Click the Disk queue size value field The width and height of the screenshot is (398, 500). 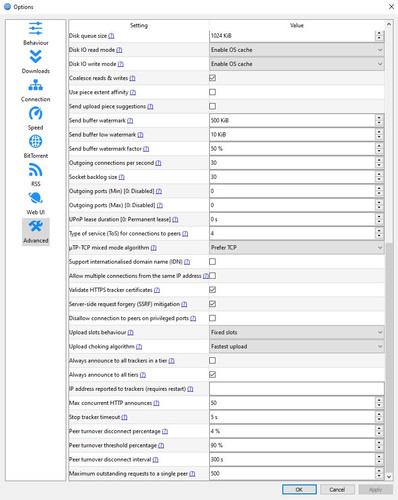[x=292, y=36]
